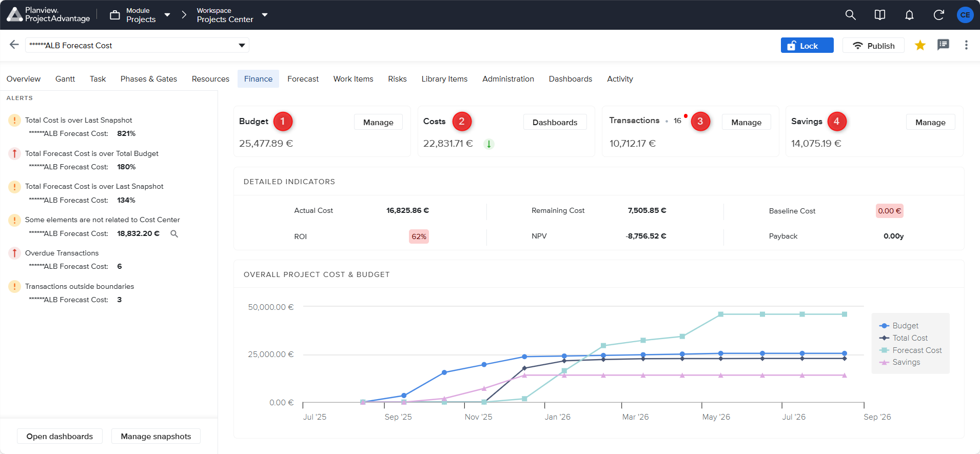Click the blue Lock button

tap(807, 45)
